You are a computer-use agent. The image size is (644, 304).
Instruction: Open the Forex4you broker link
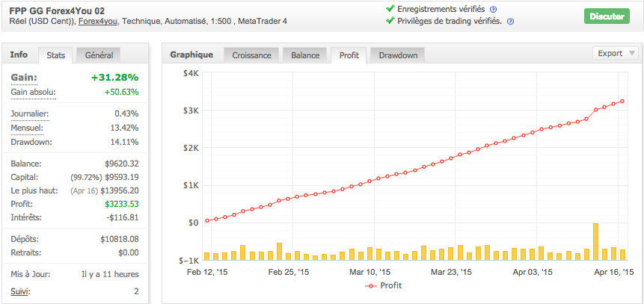[x=98, y=21]
